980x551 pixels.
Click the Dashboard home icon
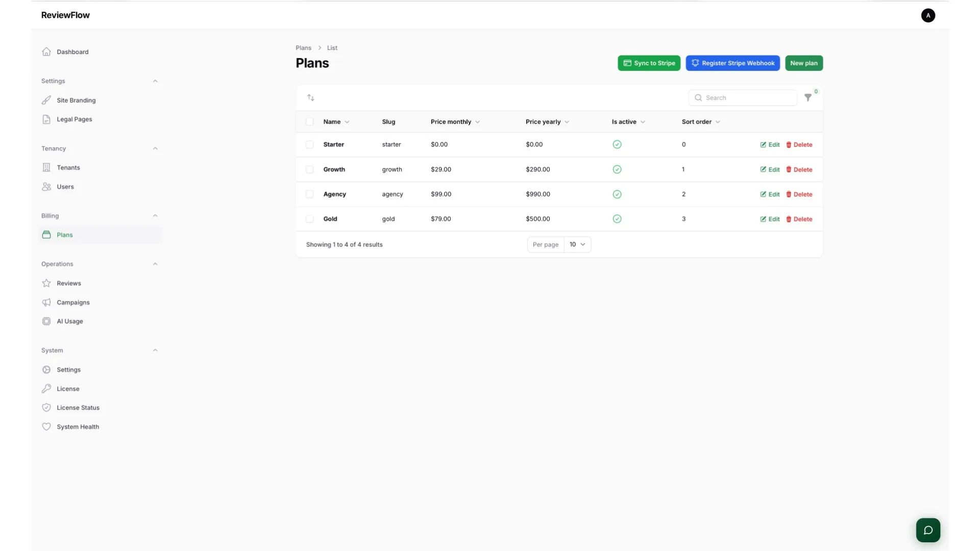pos(46,52)
